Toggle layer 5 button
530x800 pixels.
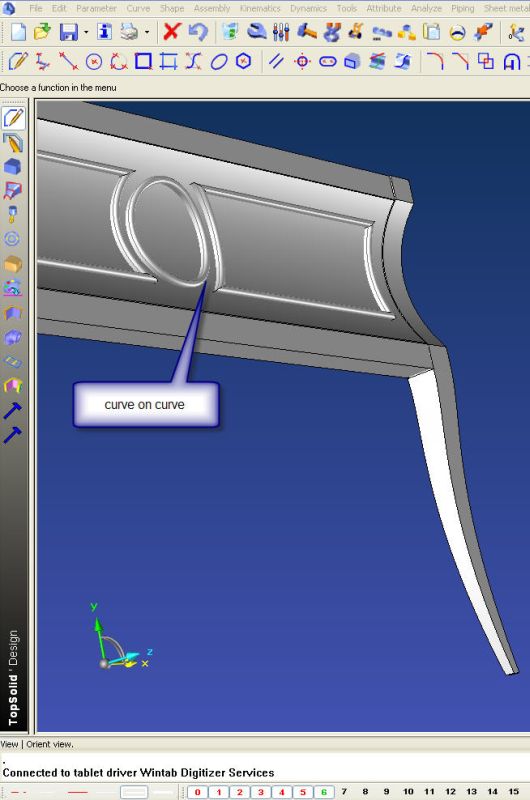pyautogui.click(x=302, y=792)
